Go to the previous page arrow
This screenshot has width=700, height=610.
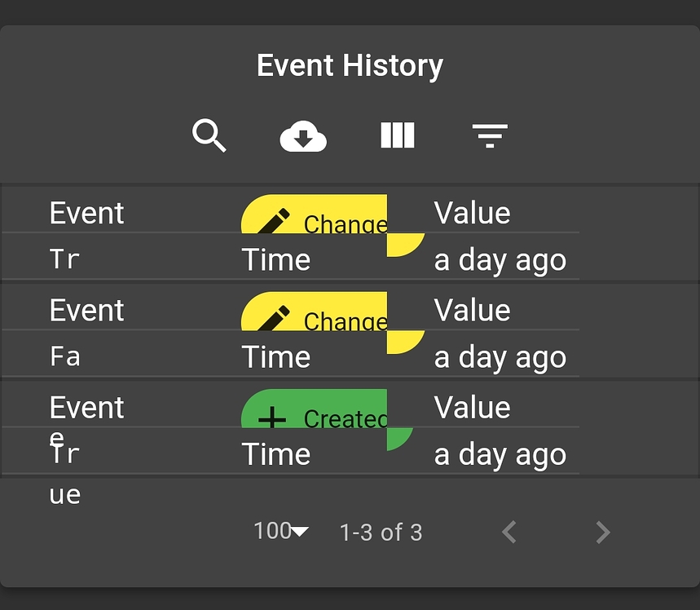tap(509, 533)
